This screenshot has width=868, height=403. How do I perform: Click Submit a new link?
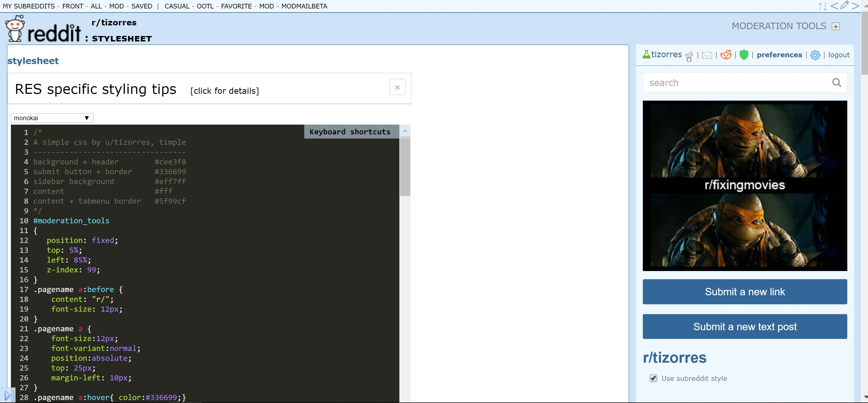[745, 291]
